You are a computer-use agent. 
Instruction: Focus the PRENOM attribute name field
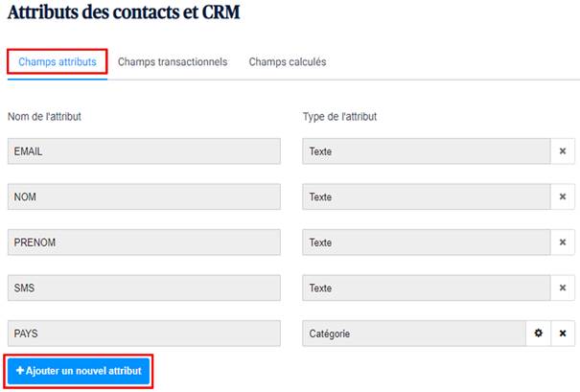pyautogui.click(x=144, y=242)
